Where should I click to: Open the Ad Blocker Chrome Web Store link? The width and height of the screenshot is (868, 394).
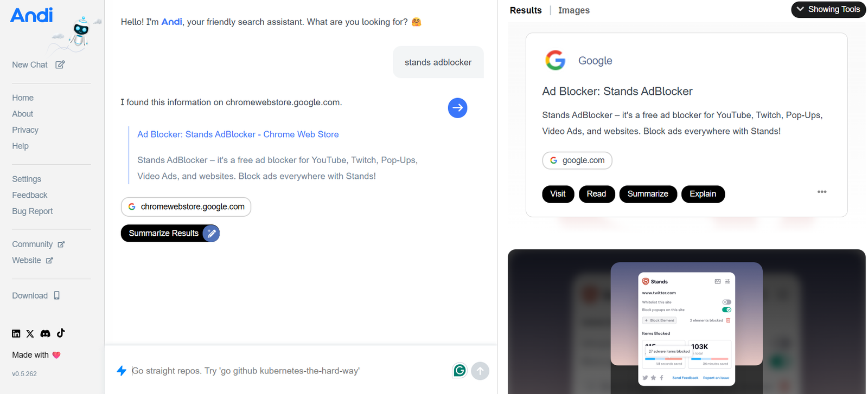coord(238,134)
